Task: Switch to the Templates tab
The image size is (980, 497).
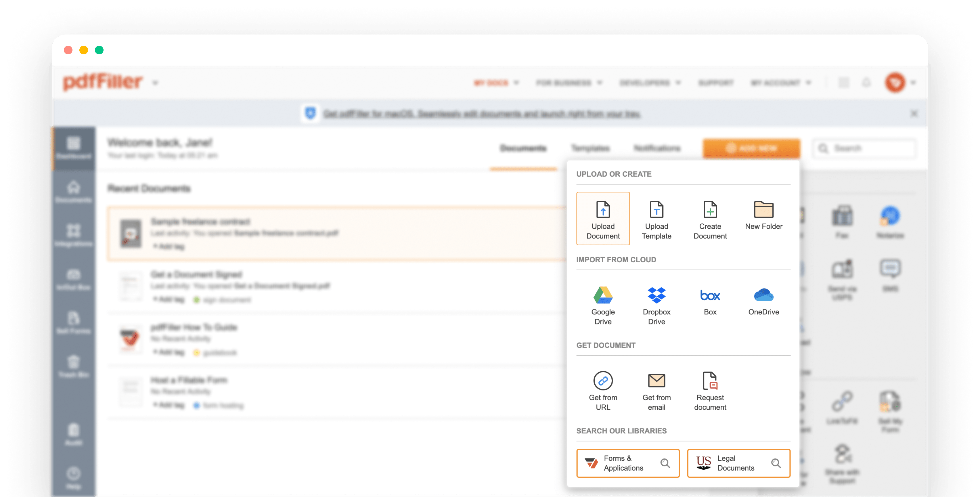Action: pyautogui.click(x=590, y=148)
